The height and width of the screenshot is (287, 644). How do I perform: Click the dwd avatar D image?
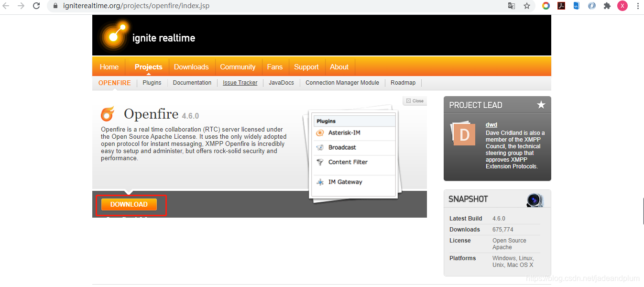pos(464,133)
